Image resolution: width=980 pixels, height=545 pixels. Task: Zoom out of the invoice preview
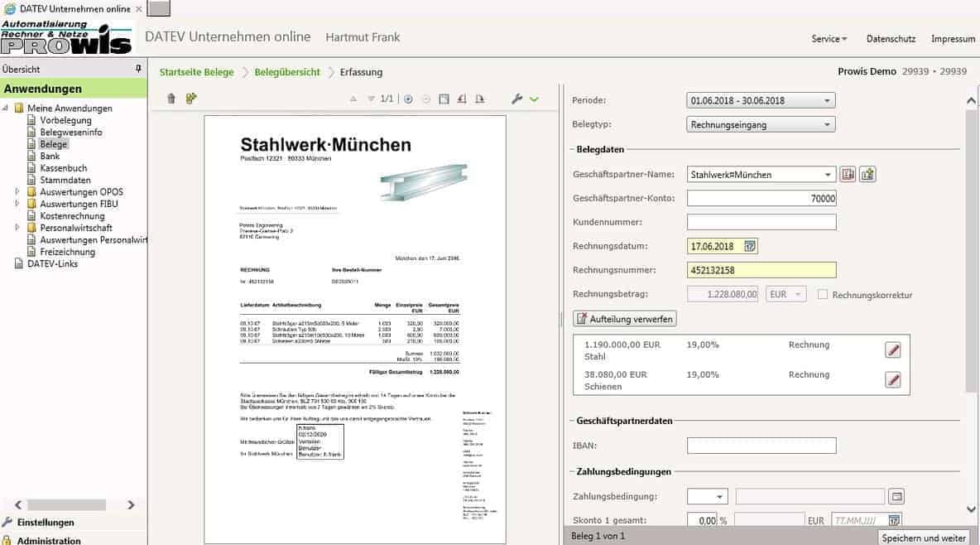coord(426,99)
